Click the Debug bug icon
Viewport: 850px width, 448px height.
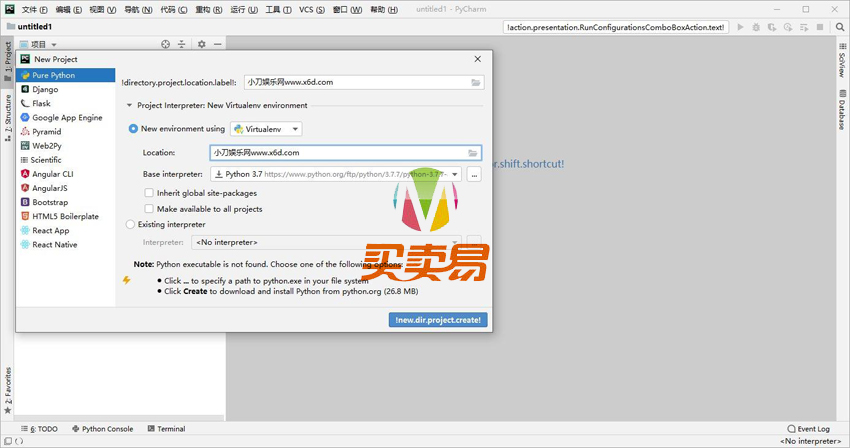point(756,27)
